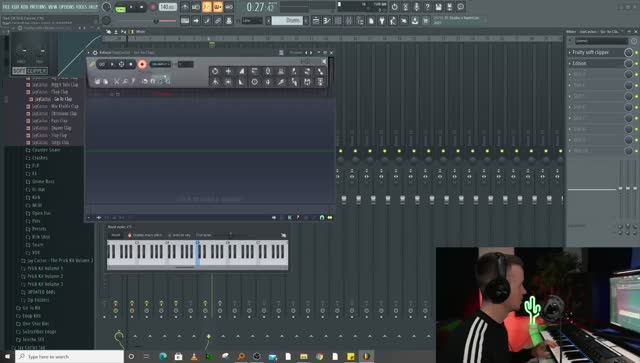Viewport: 640px width, 363px height.
Task: Click the save project floppy icon
Action: pos(438,7)
